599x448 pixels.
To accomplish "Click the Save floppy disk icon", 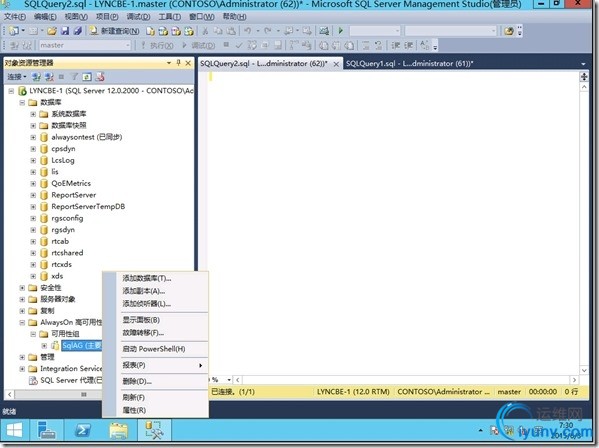I will pyautogui.click(x=65, y=31).
